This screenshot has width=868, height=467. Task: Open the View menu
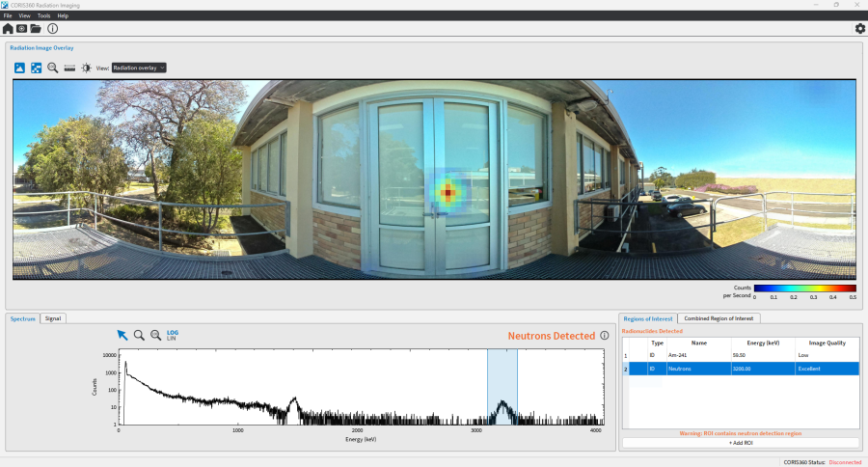24,15
